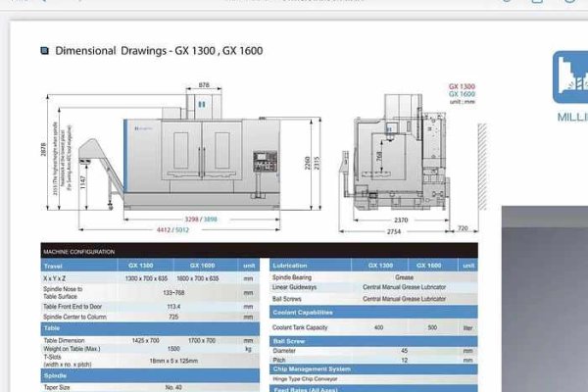Screen dimensions: 588x392
Task: Select the teal 3898 width value
Action: coord(210,220)
